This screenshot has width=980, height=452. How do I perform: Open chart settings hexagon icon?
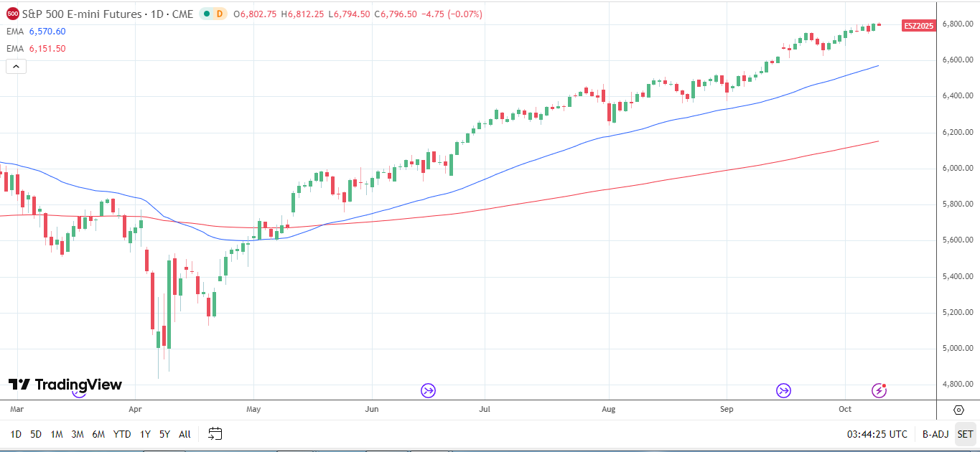tap(958, 410)
